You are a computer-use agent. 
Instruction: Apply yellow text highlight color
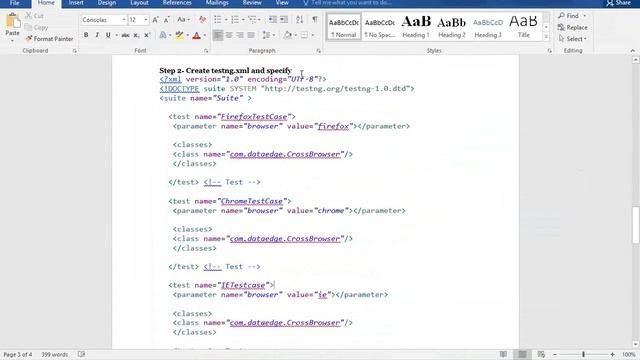179,35
